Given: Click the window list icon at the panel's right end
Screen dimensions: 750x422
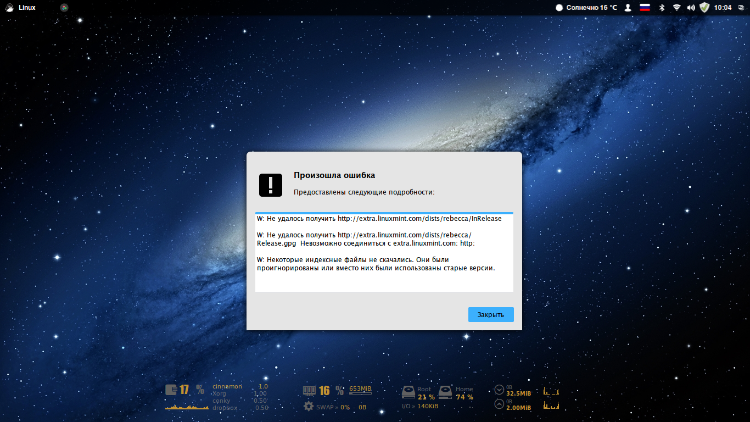Looking at the screenshot, I should [742, 7].
